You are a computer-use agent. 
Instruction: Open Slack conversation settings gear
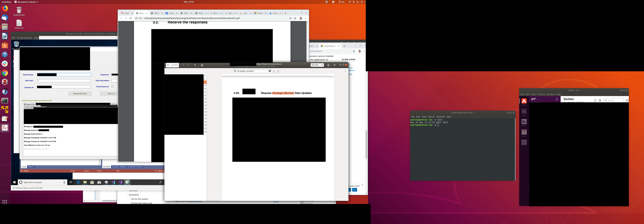pyautogui.click(x=600, y=100)
